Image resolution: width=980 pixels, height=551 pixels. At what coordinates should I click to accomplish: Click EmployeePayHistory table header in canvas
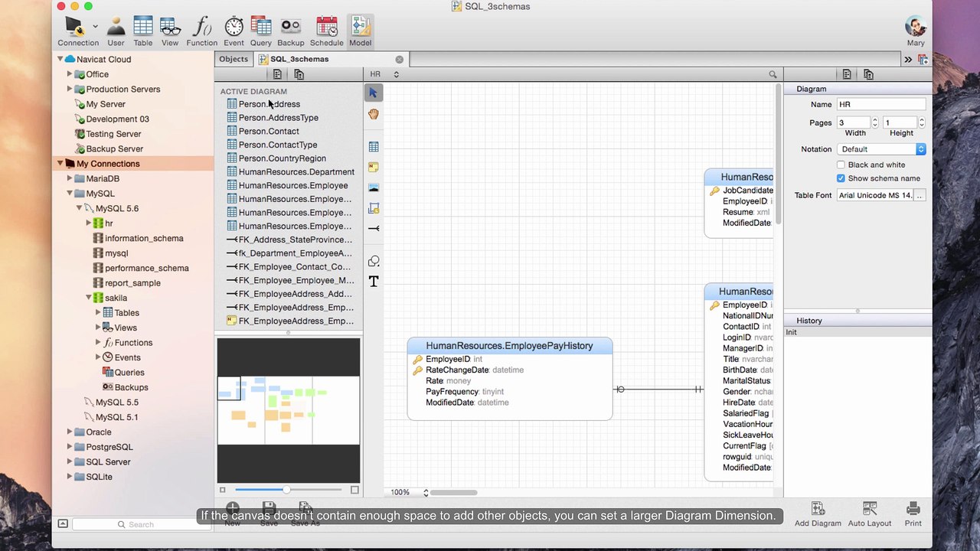click(509, 346)
